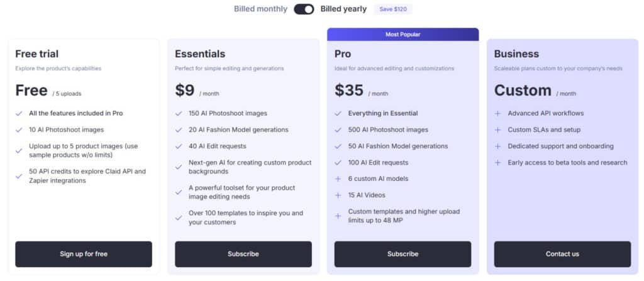Click checkmark next to Everything in Essential
Screen dimensions: 644x281
(338, 114)
